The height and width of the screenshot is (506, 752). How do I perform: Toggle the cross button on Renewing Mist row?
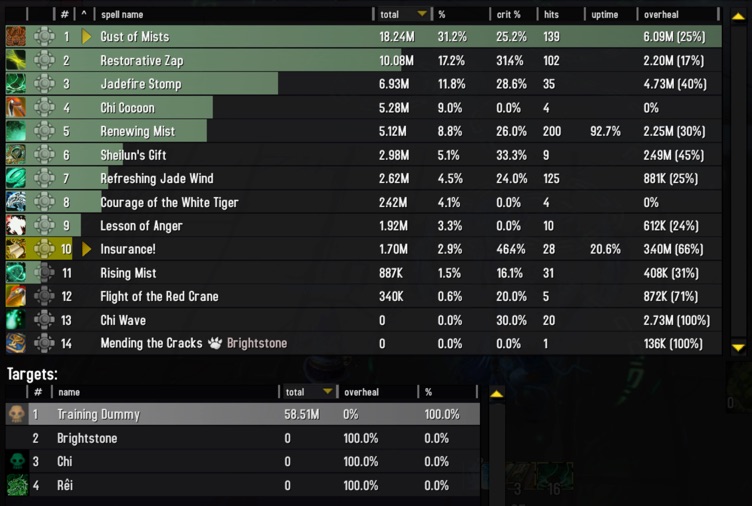[44, 131]
